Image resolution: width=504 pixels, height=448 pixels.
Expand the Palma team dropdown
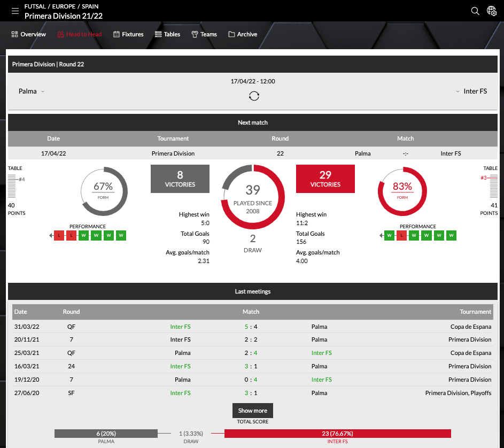click(31, 91)
